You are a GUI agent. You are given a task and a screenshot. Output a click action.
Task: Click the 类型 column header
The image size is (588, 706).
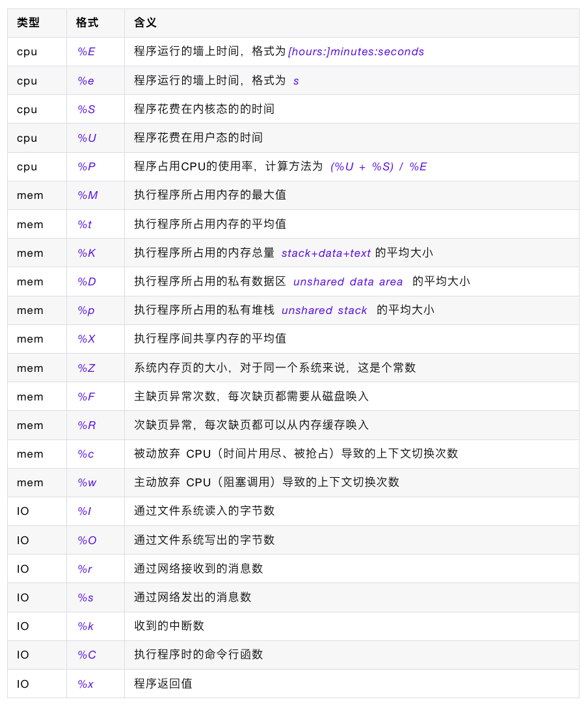click(28, 23)
